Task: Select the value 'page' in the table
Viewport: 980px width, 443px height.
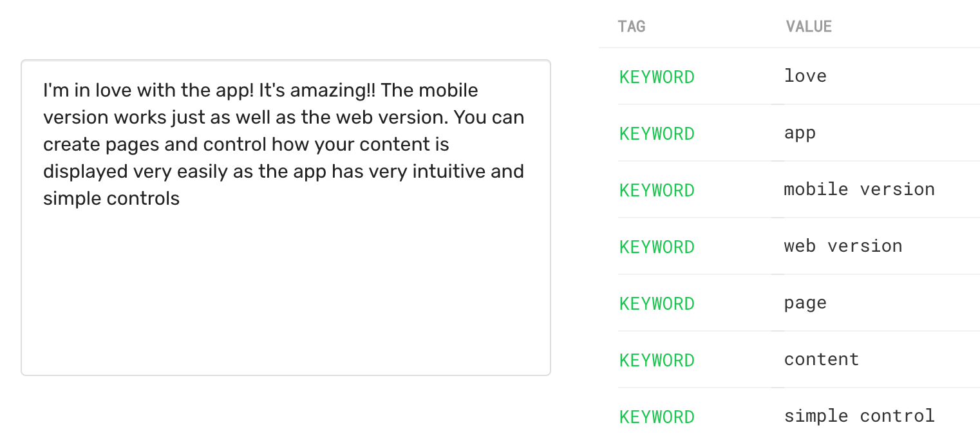Action: (805, 302)
